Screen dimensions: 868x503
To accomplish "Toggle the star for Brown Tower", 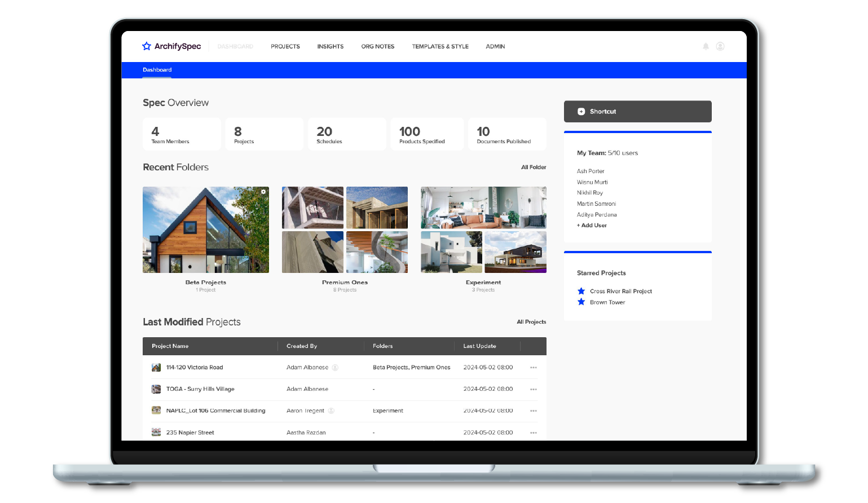I will [x=581, y=302].
